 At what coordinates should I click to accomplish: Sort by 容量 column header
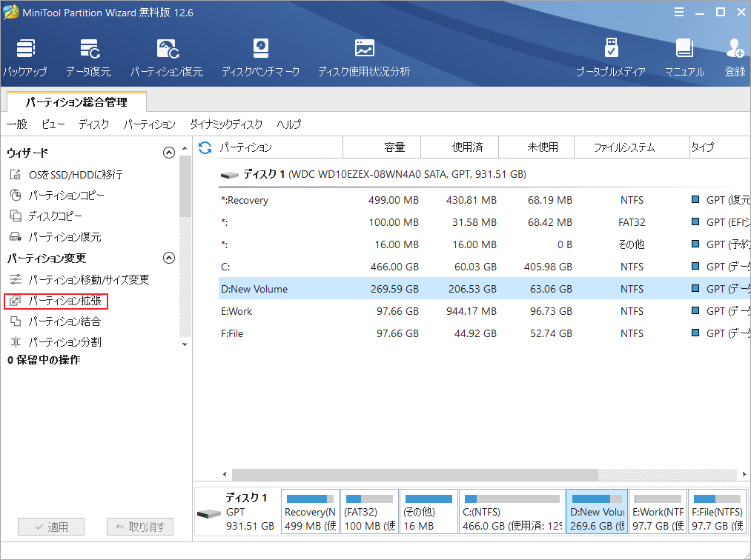[382, 147]
